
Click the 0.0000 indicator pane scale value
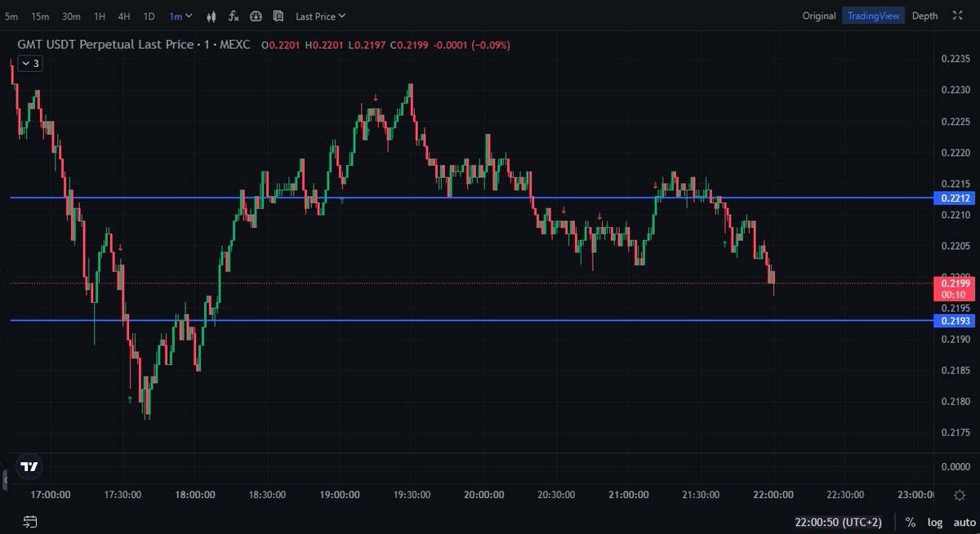pos(955,466)
